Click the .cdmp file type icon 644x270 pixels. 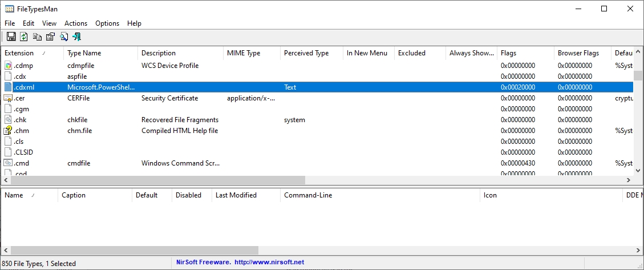(8, 66)
